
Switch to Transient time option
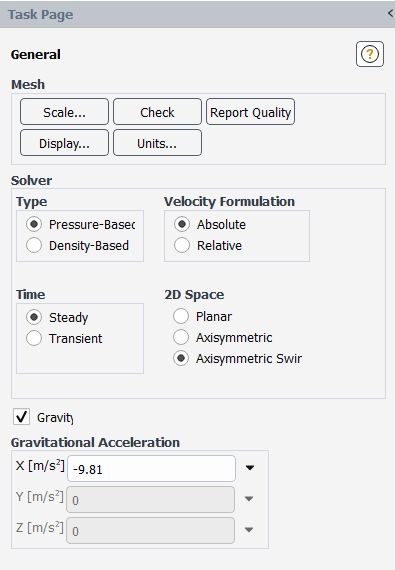[x=34, y=338]
